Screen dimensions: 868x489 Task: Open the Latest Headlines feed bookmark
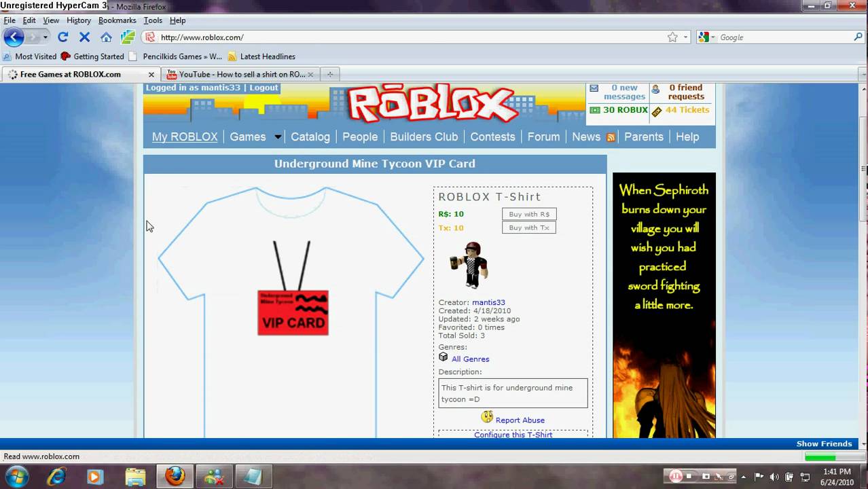(261, 56)
